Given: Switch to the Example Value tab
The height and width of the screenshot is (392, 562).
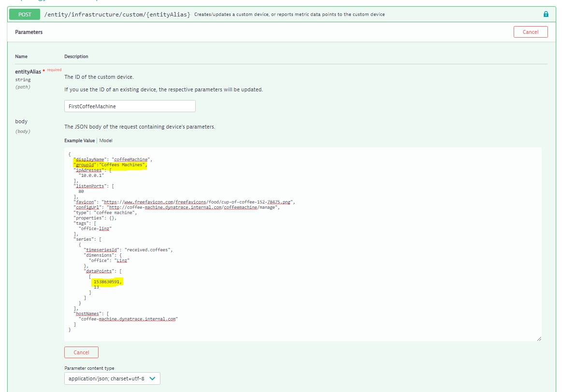Looking at the screenshot, I should tap(79, 141).
